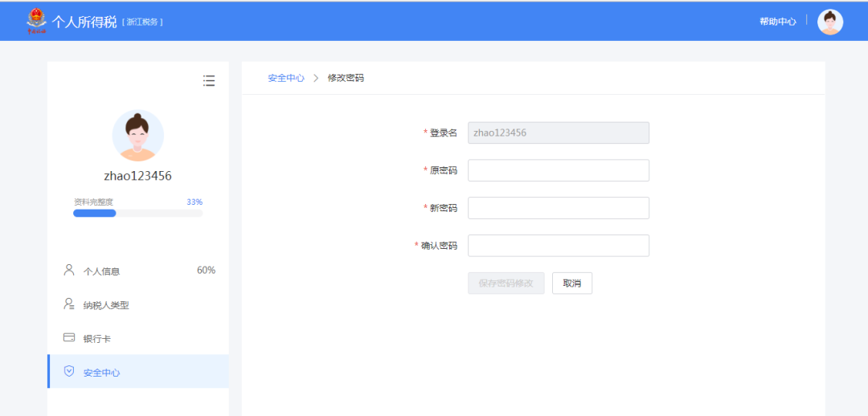Select the 银行卡 sidebar menu label

96,339
